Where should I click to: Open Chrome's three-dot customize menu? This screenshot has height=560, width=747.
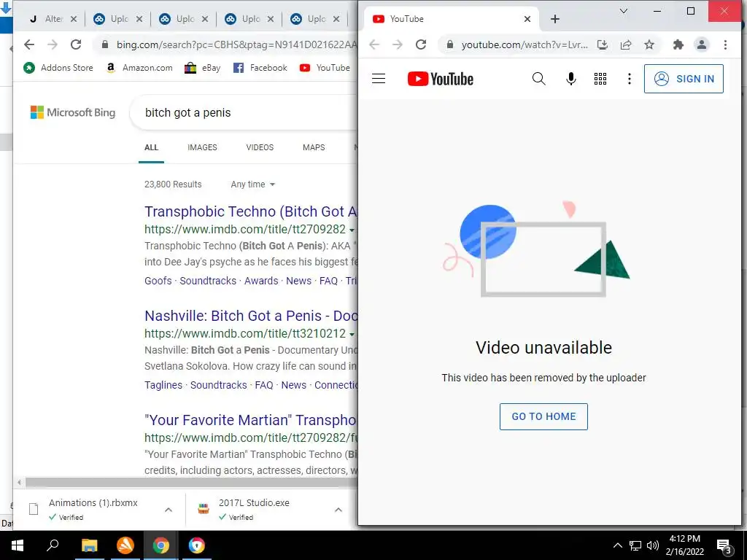click(725, 44)
